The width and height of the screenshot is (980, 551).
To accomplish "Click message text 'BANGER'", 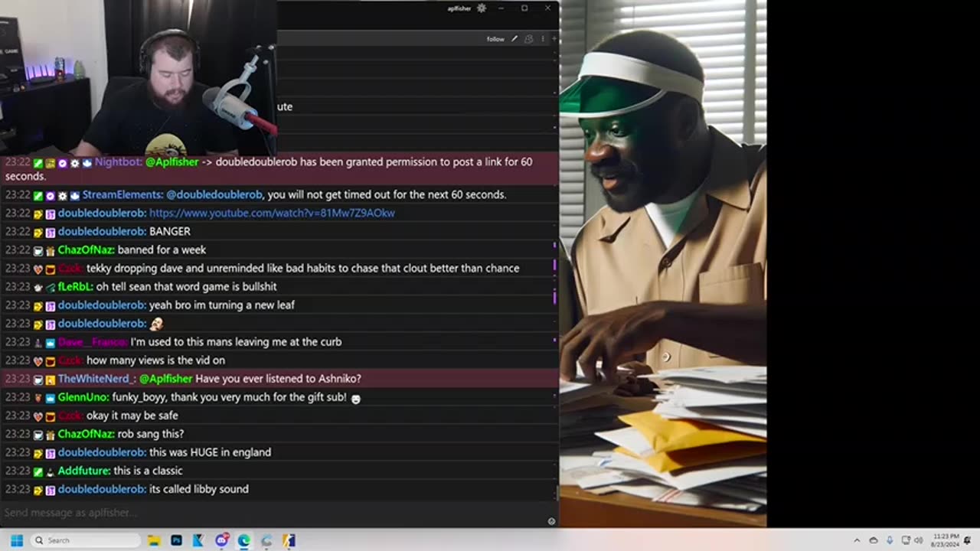I will click(x=170, y=231).
